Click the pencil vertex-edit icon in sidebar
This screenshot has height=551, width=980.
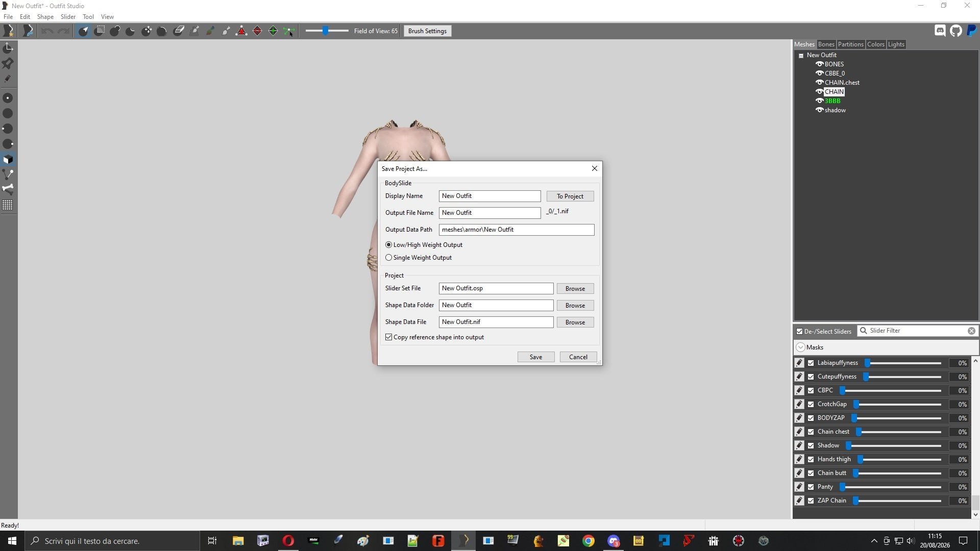click(x=8, y=79)
